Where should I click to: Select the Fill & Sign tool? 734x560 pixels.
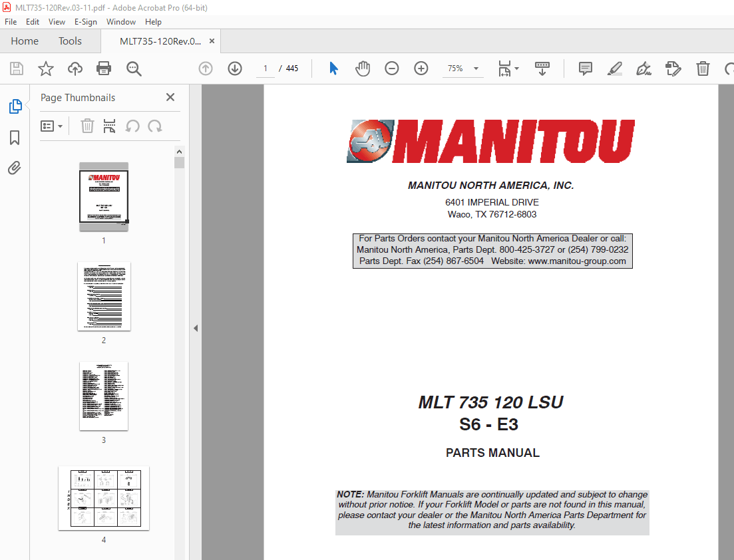click(x=643, y=69)
